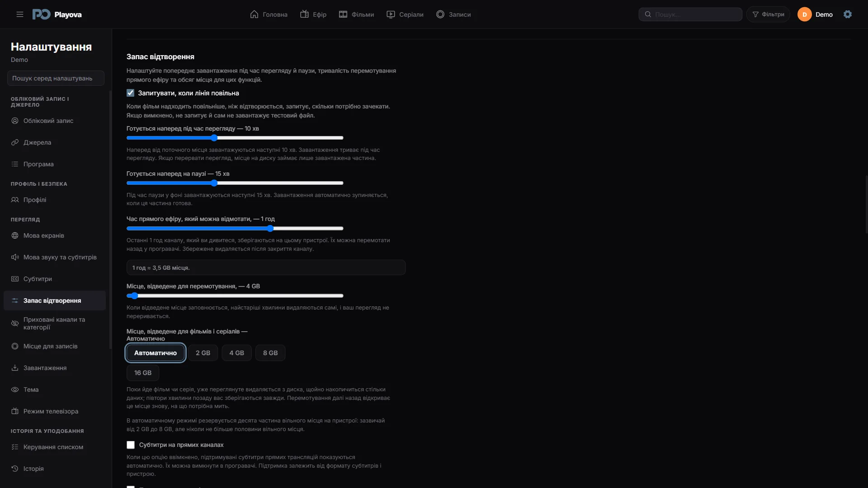Open Мова екранів sidebar item

(55, 235)
